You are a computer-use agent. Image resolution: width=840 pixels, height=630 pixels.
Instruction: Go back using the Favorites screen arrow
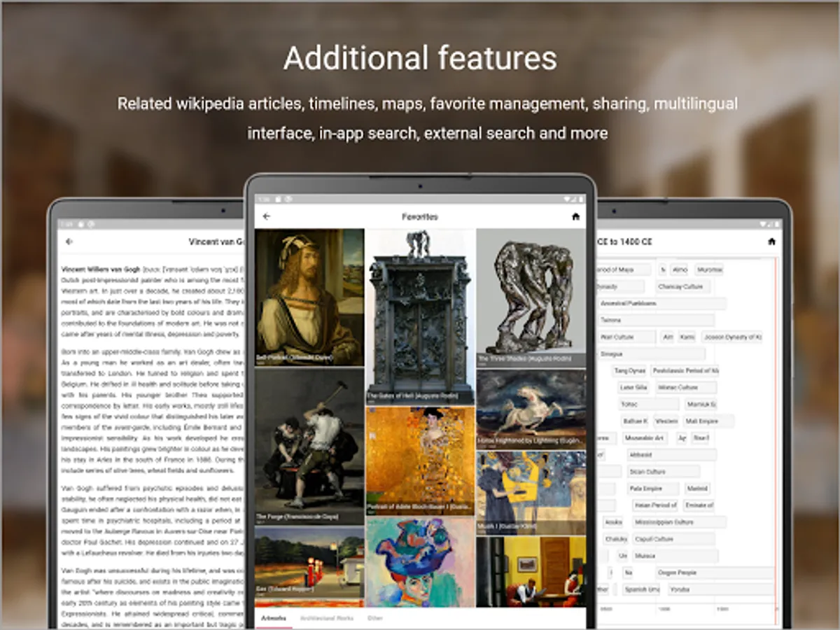[266, 217]
